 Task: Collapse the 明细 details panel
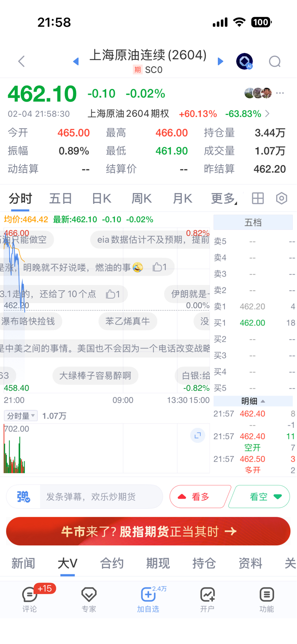(x=253, y=401)
